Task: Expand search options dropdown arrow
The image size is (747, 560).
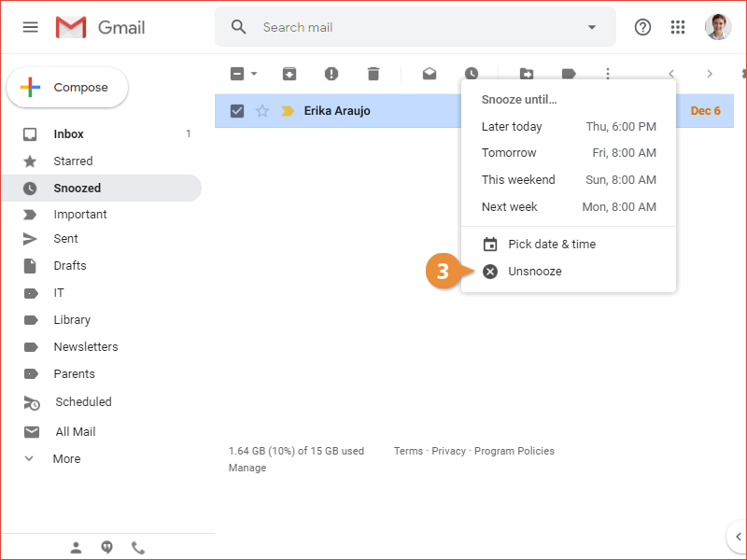Action: click(591, 27)
